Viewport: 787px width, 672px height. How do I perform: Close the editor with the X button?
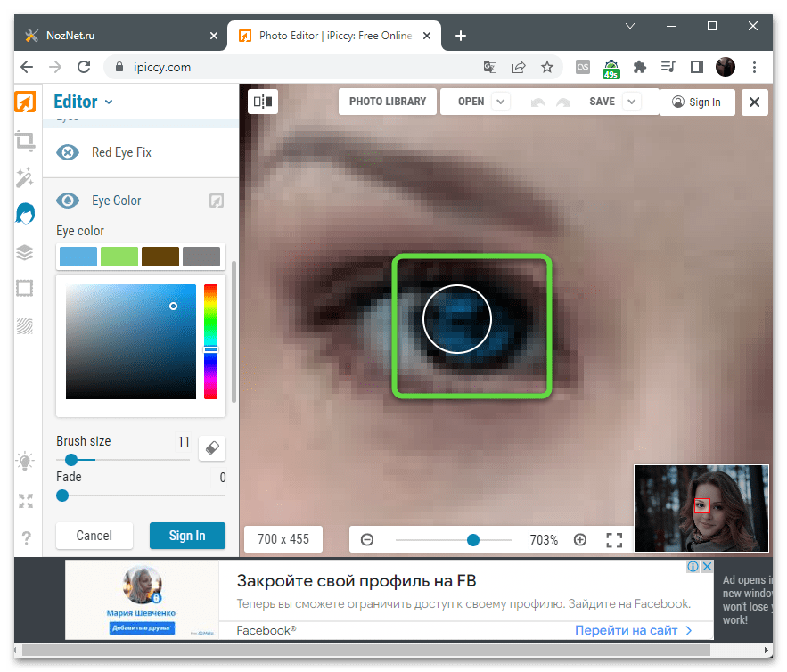tap(754, 102)
